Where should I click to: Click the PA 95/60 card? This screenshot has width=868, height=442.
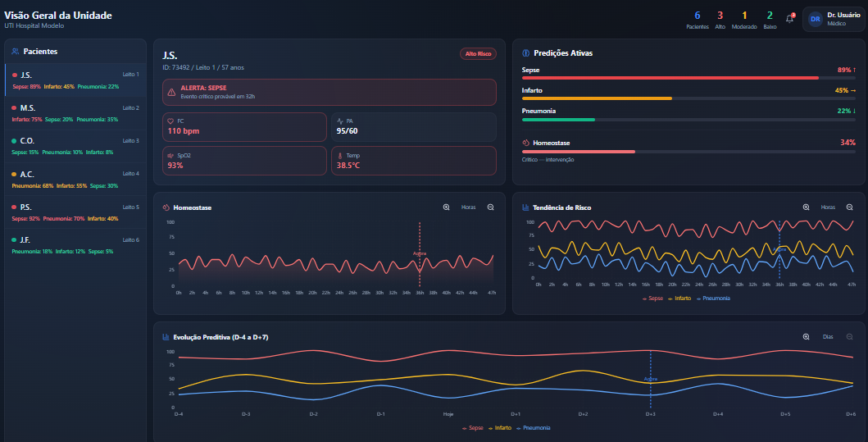(414, 127)
